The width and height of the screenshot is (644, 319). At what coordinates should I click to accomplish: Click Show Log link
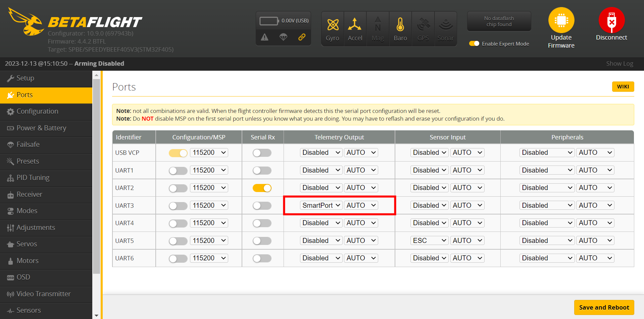[x=620, y=64]
